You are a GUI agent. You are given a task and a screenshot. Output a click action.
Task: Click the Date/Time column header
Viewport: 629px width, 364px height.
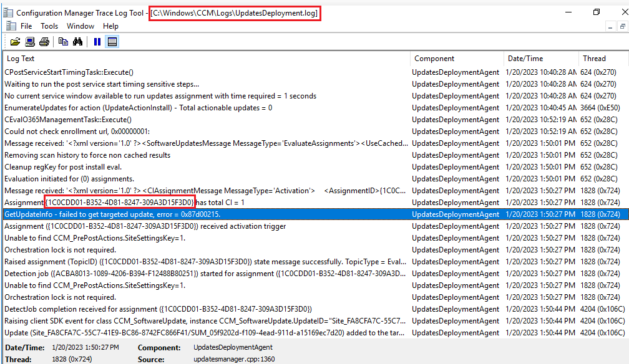point(541,59)
